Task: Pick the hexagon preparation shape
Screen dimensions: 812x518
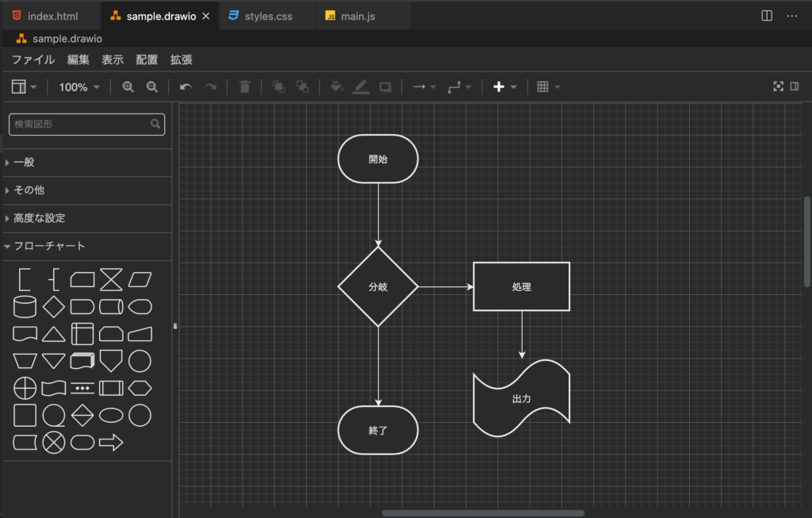Action: (140, 388)
